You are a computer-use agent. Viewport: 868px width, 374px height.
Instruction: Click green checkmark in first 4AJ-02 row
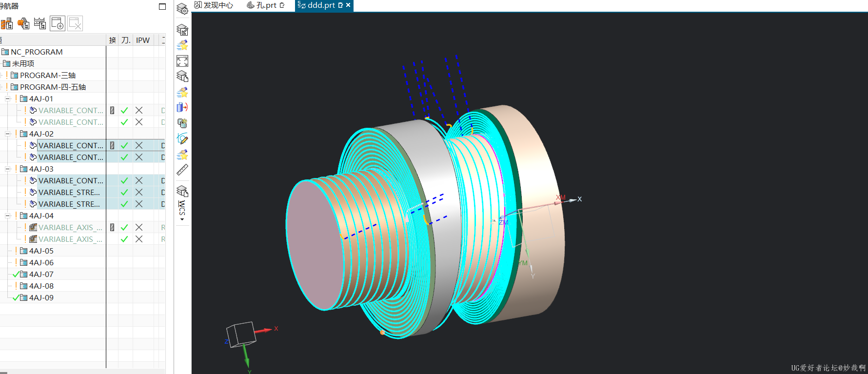point(124,145)
